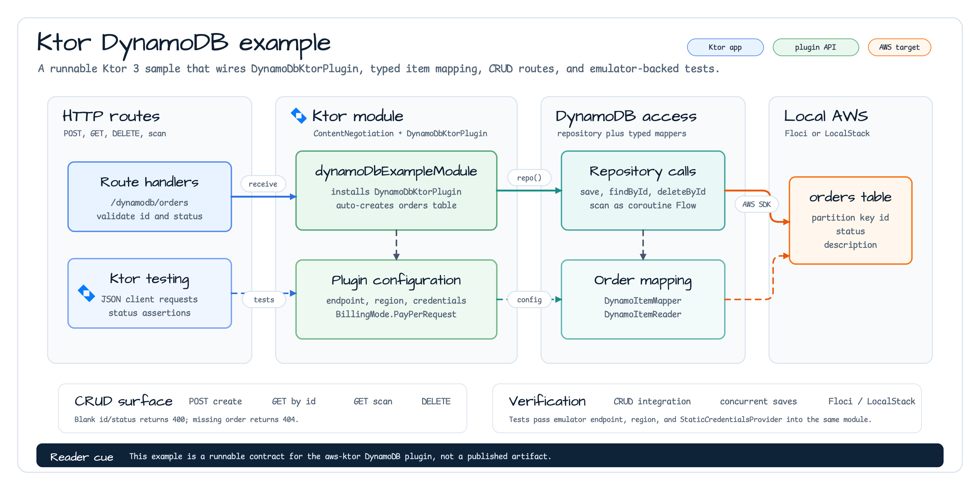Click the CRUD surface heading
980x490 pixels.
pyautogui.click(x=123, y=401)
